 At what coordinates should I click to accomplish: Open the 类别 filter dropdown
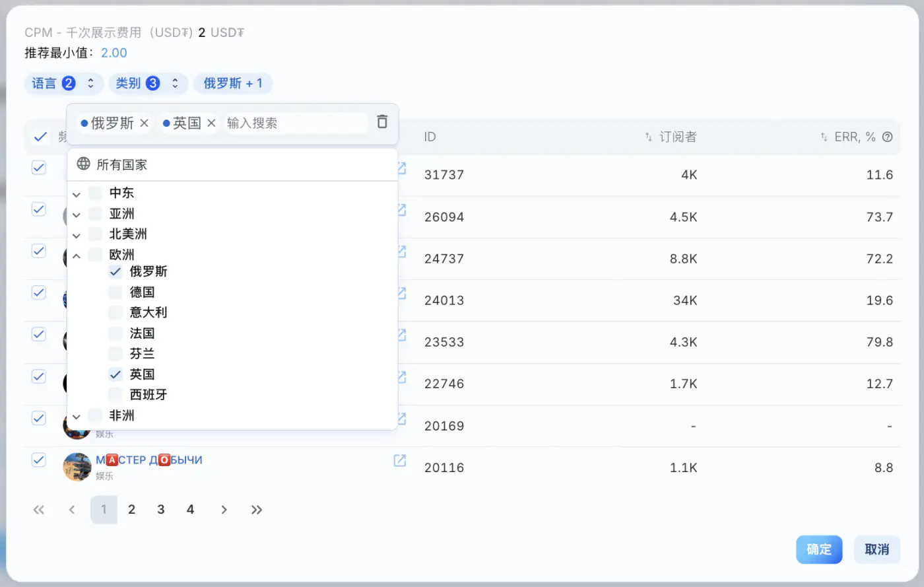(x=148, y=83)
